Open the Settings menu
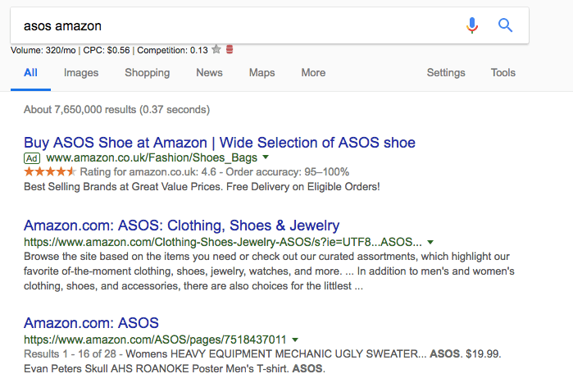Screen dimensions: 573x392 446,73
